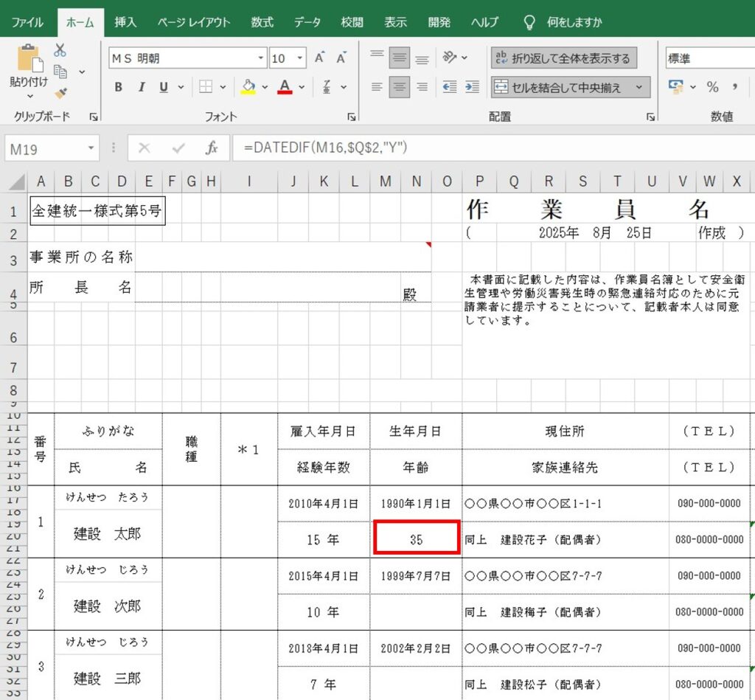This screenshot has width=755, height=700.
Task: Switch to the 表示 tab
Action: pyautogui.click(x=395, y=22)
